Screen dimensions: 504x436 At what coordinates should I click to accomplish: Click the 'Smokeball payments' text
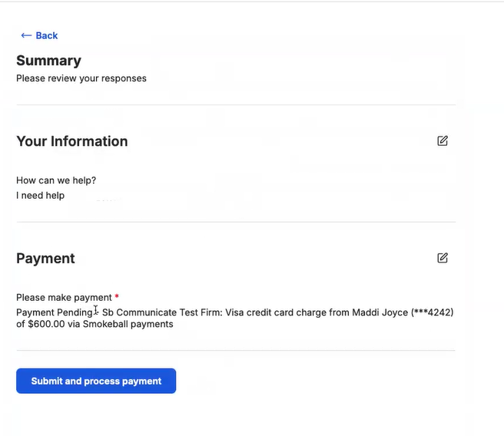tap(128, 324)
